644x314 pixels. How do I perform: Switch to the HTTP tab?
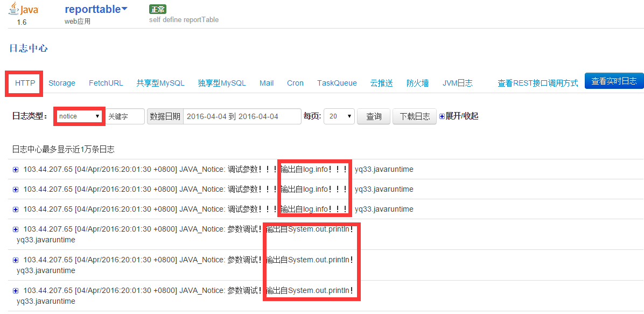[25, 83]
